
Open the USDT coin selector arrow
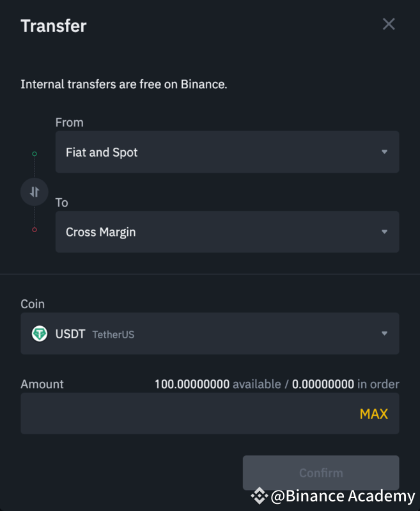point(384,333)
